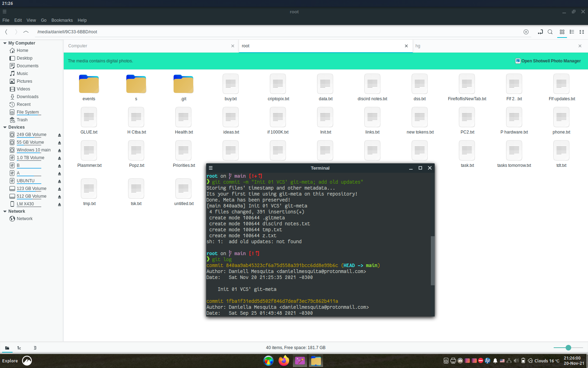Launch Firefox from the taskbar
The width and height of the screenshot is (588, 368).
pyautogui.click(x=284, y=361)
